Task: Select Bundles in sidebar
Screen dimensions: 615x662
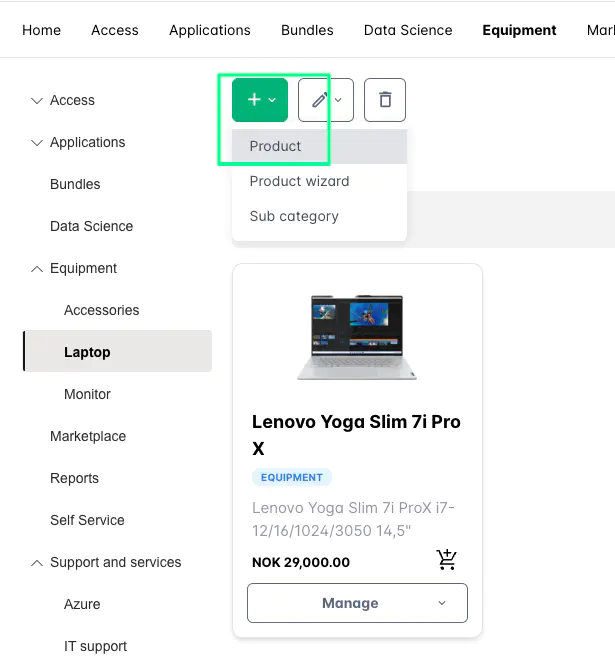Action: point(75,184)
